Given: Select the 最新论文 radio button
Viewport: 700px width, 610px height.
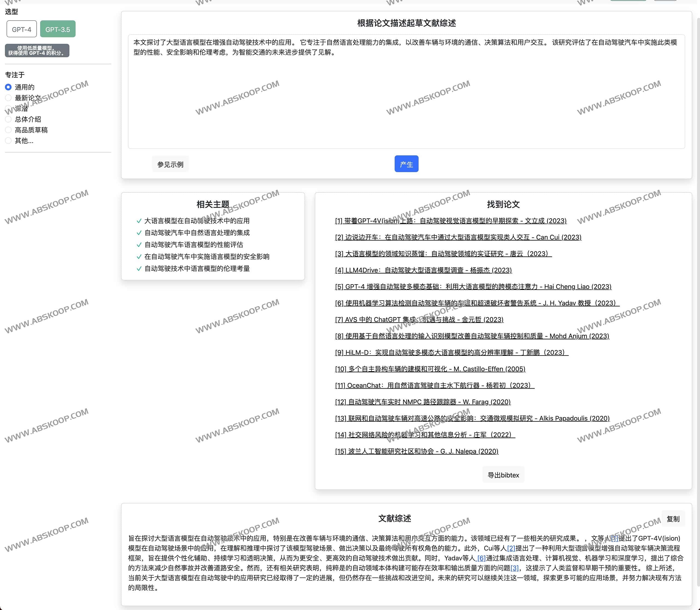Looking at the screenshot, I should [8, 98].
